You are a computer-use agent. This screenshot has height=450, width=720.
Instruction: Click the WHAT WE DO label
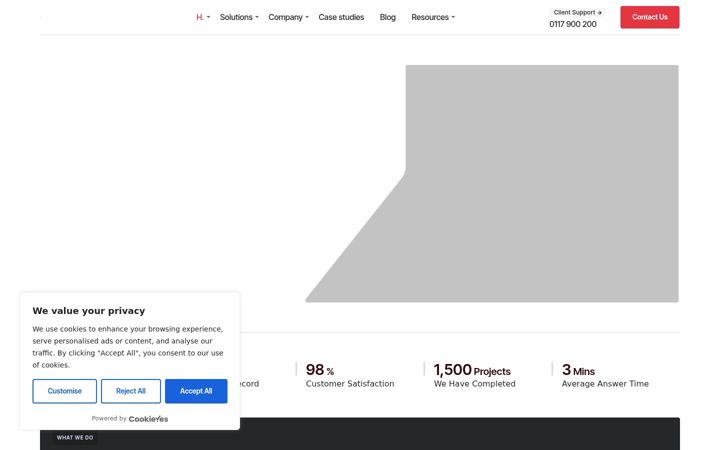coord(75,438)
